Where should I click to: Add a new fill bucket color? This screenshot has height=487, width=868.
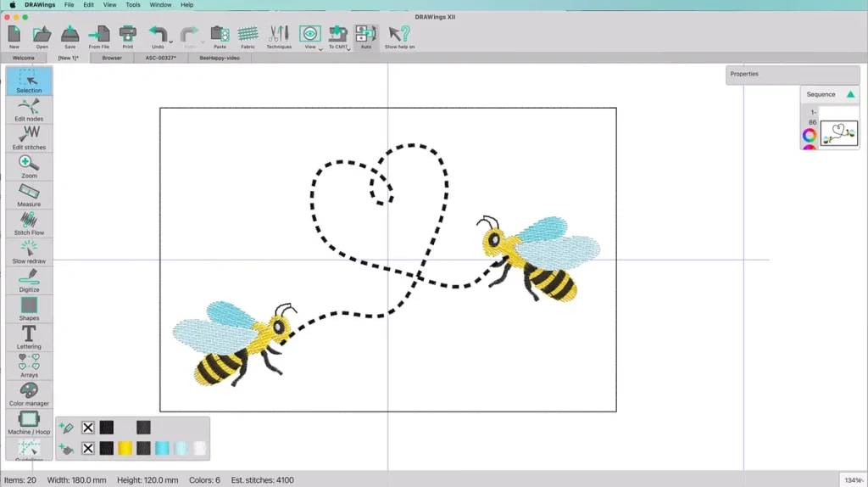66,448
